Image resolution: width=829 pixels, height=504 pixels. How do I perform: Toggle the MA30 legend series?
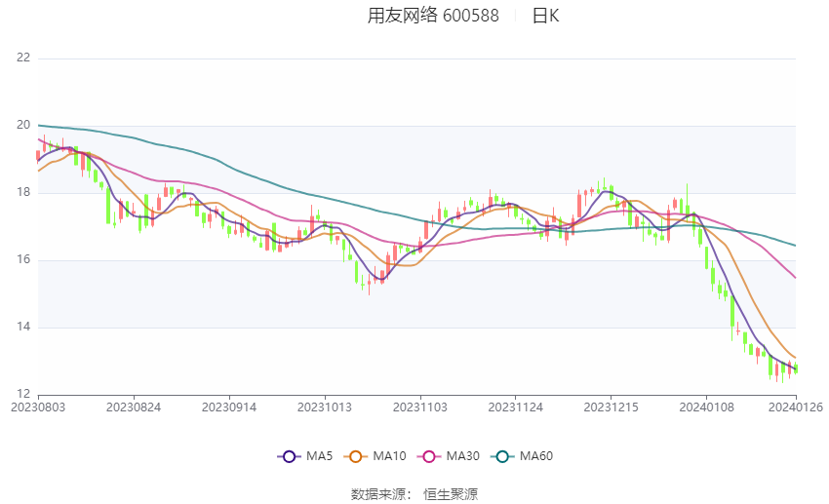tap(449, 456)
